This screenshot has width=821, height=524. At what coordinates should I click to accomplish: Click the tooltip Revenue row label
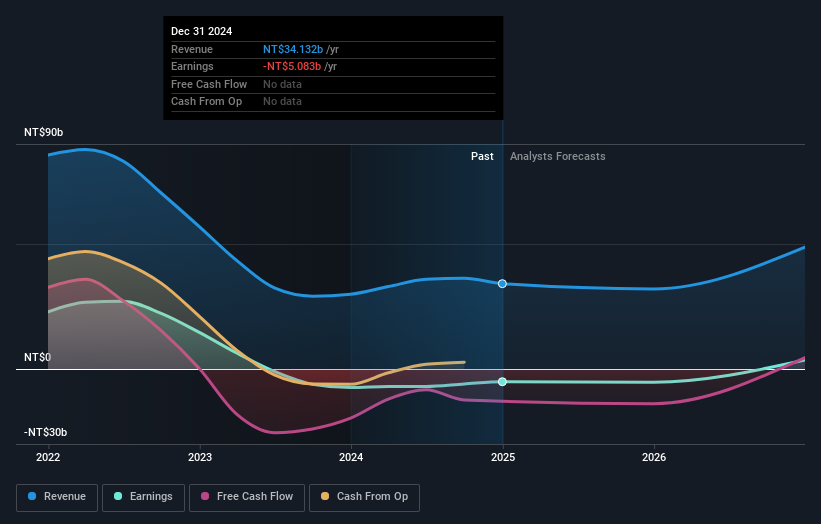(192, 49)
